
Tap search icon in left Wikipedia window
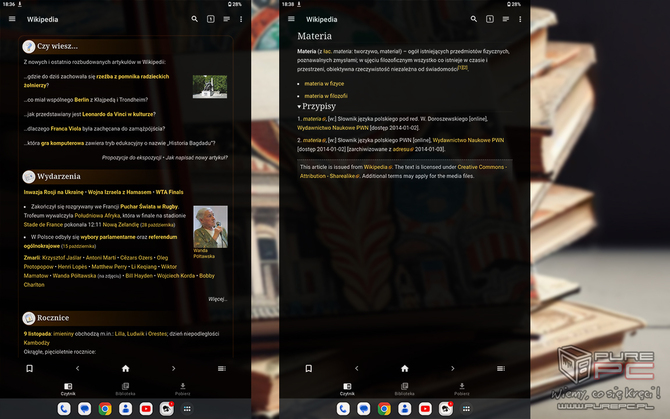coord(194,19)
